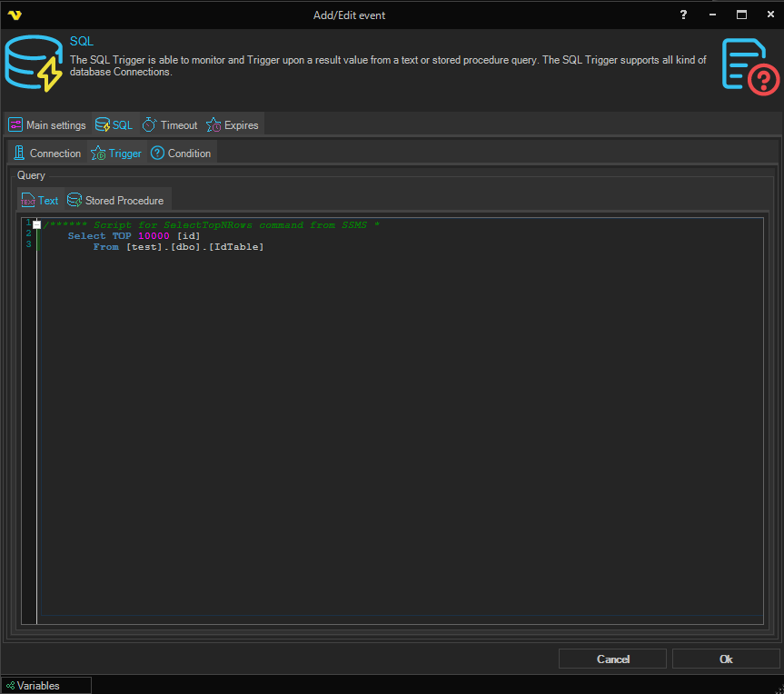Open the Variables panel at bottom left

(x=46, y=686)
